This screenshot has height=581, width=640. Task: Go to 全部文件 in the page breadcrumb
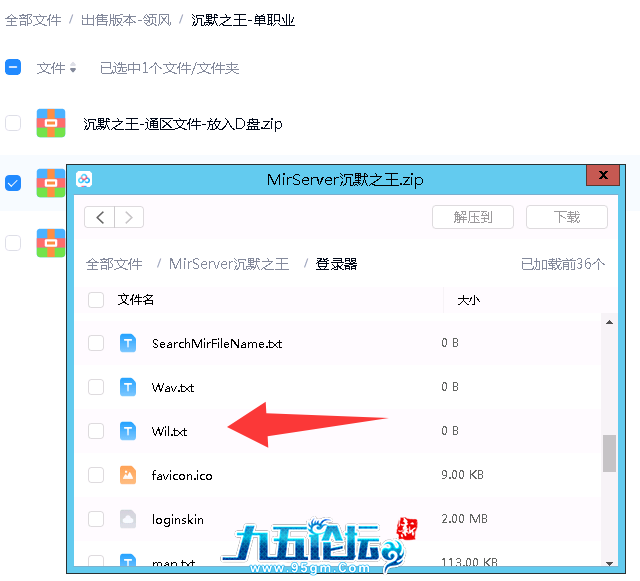(33, 20)
